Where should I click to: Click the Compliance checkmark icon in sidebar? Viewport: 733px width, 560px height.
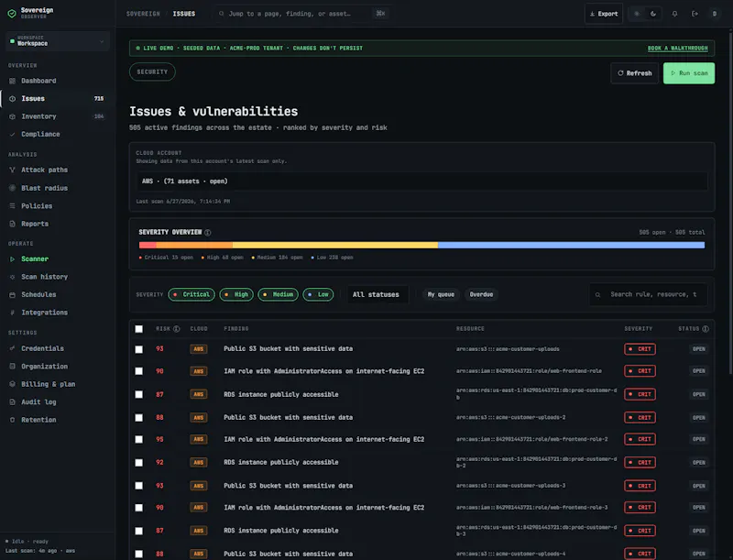coord(13,134)
